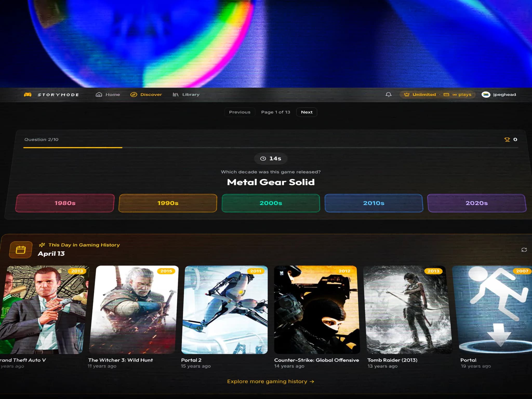The image size is (532, 399).
Task: Answer 1980s for Metal Gear Solid
Action: 65,203
